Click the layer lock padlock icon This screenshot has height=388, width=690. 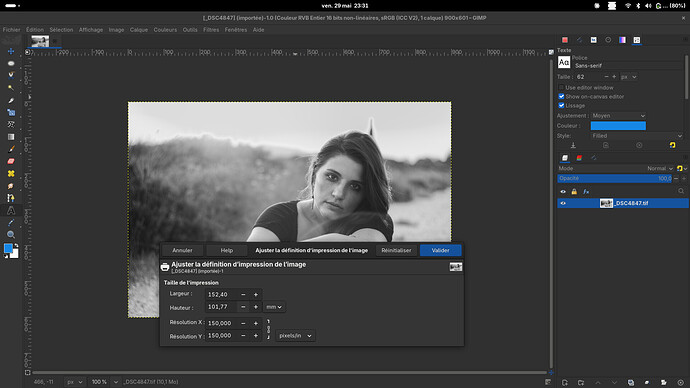[x=574, y=192]
